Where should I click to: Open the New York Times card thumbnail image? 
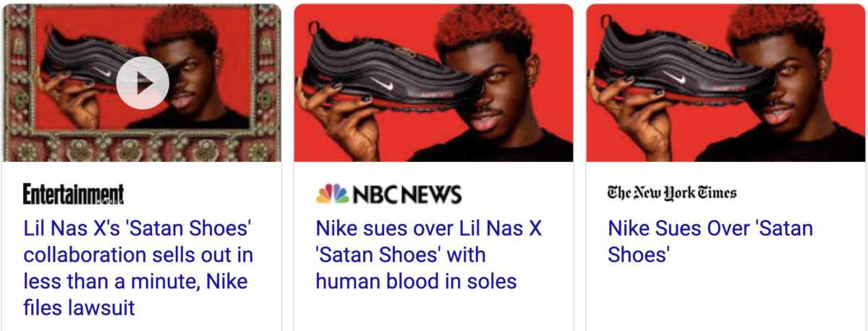point(725,82)
